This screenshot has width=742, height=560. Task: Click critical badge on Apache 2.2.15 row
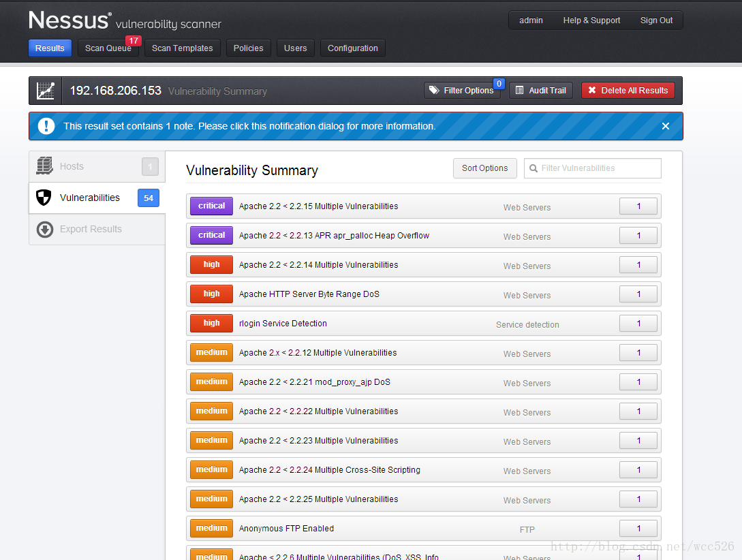[211, 206]
